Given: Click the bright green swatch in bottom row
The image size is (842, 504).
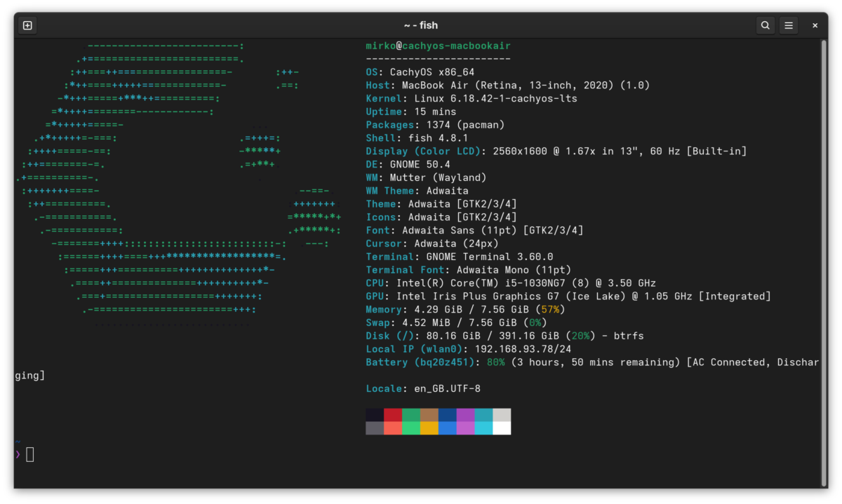Looking at the screenshot, I should (x=411, y=428).
